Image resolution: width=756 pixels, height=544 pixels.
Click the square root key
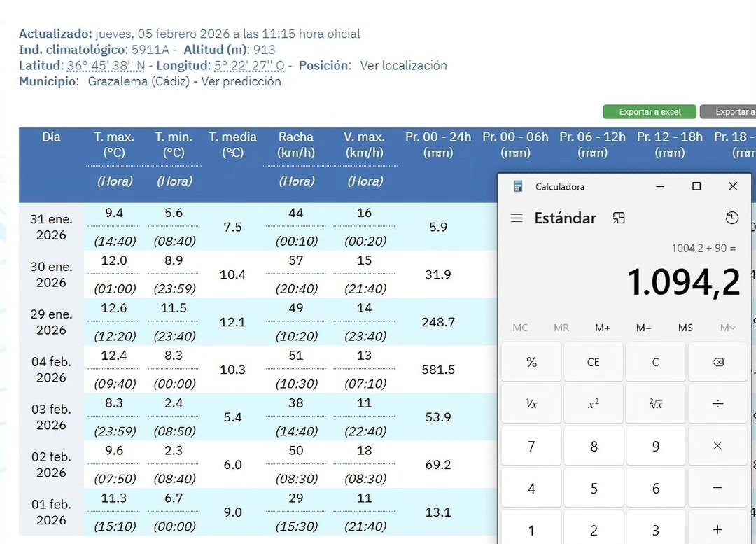click(x=656, y=404)
